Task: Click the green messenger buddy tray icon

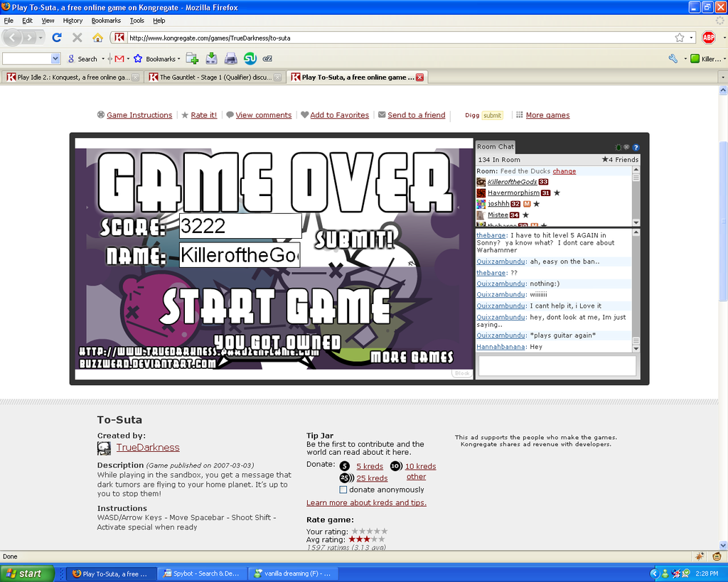Action: point(665,573)
